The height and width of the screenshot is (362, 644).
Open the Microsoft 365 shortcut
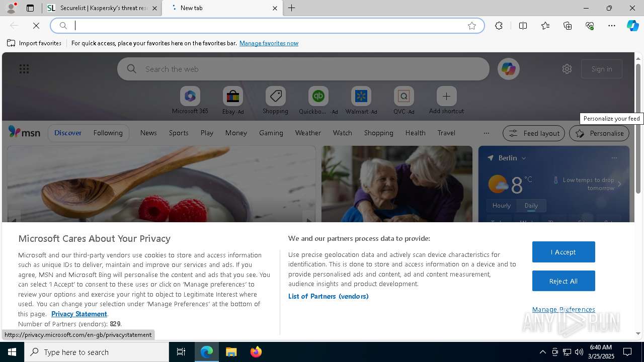(190, 101)
